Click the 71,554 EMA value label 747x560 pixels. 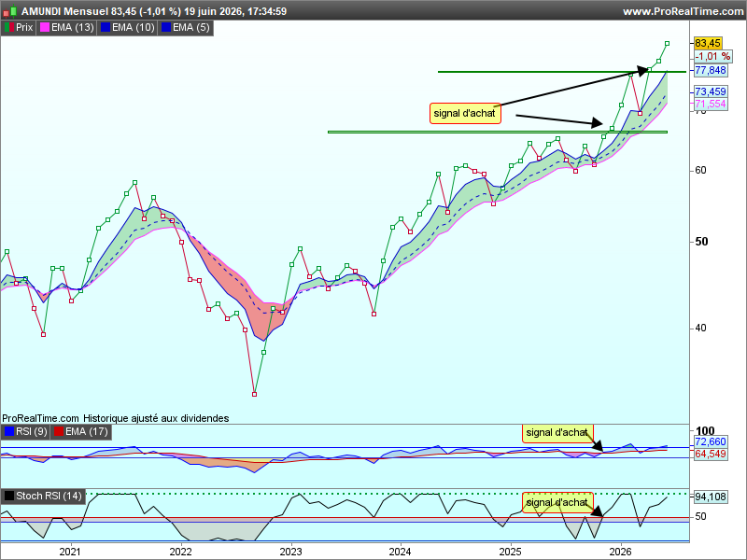[711, 104]
